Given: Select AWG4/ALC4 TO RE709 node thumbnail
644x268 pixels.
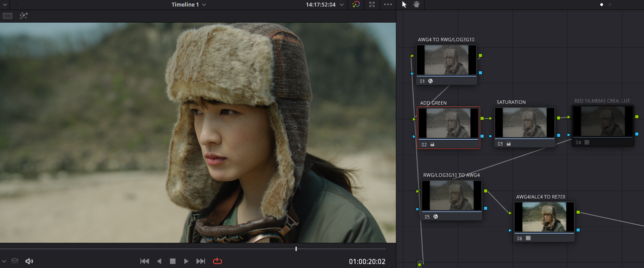Looking at the screenshot, I should 544,218.
